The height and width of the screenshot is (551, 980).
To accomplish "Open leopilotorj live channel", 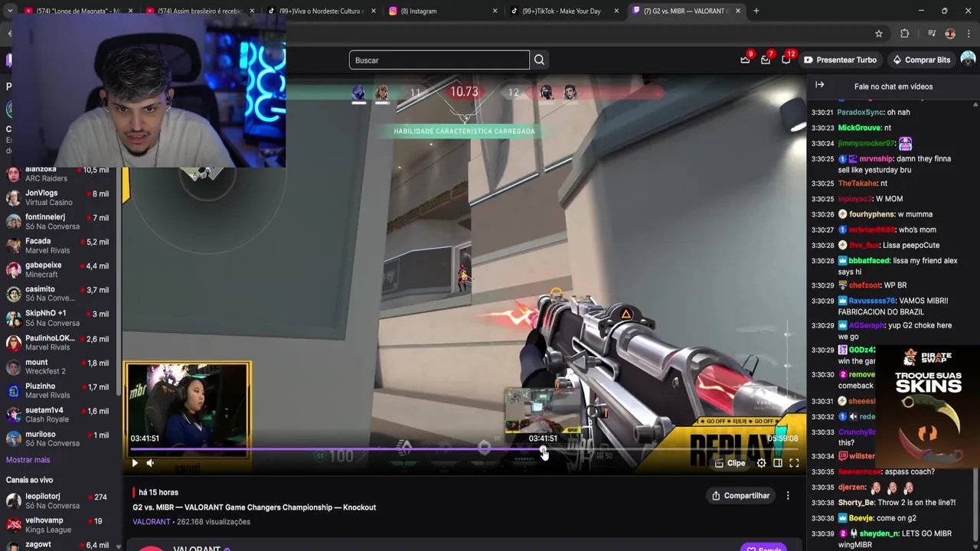I will click(x=58, y=501).
